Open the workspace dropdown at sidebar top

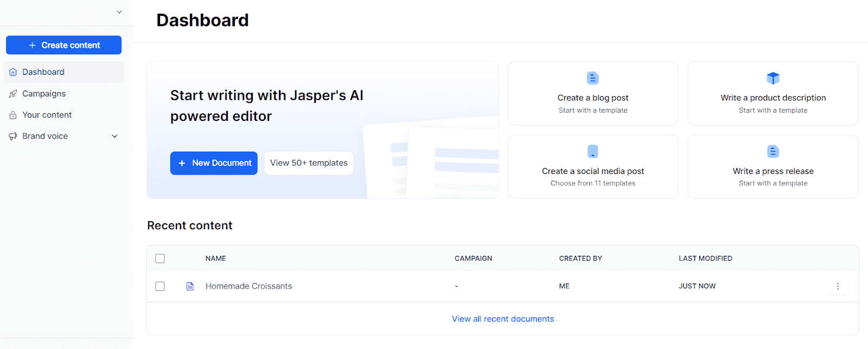(119, 12)
